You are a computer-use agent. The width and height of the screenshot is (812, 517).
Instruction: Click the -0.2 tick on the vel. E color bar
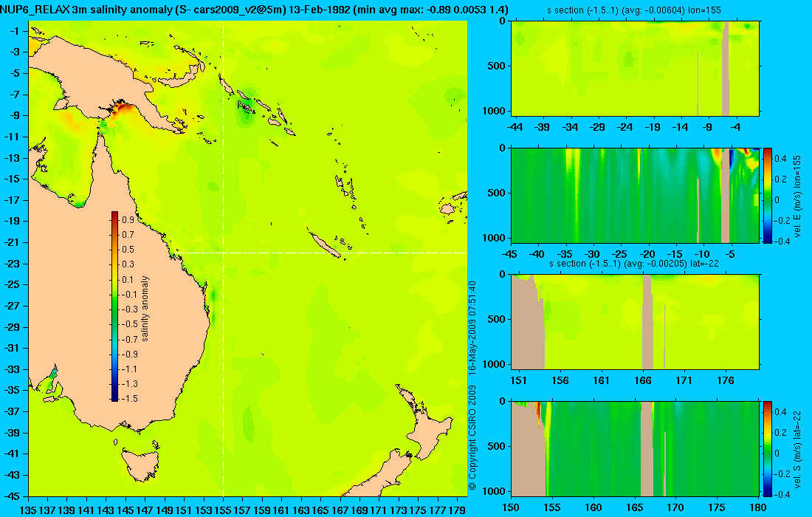[x=782, y=220]
